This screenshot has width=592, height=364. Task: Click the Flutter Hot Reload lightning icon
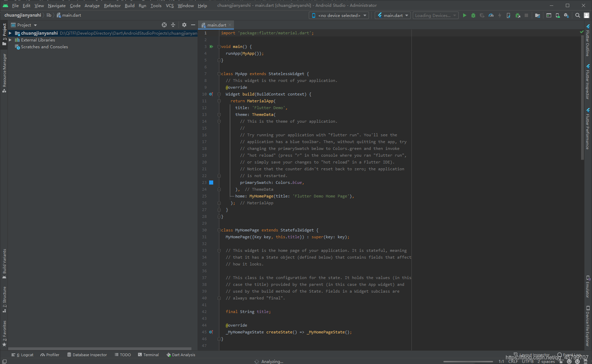click(500, 15)
